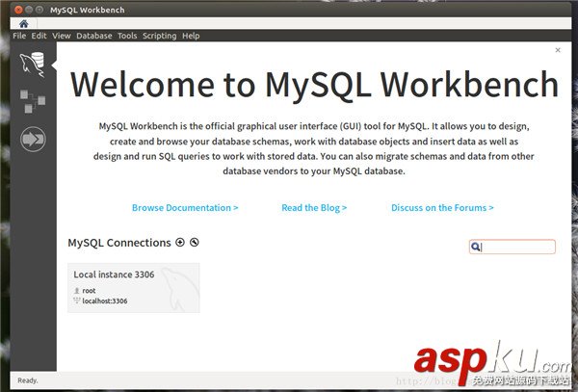
Task: Open the Help menu
Action: coord(191,36)
